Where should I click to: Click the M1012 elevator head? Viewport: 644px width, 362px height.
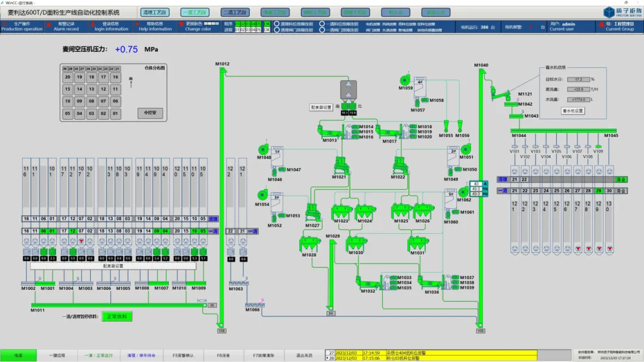[222, 70]
